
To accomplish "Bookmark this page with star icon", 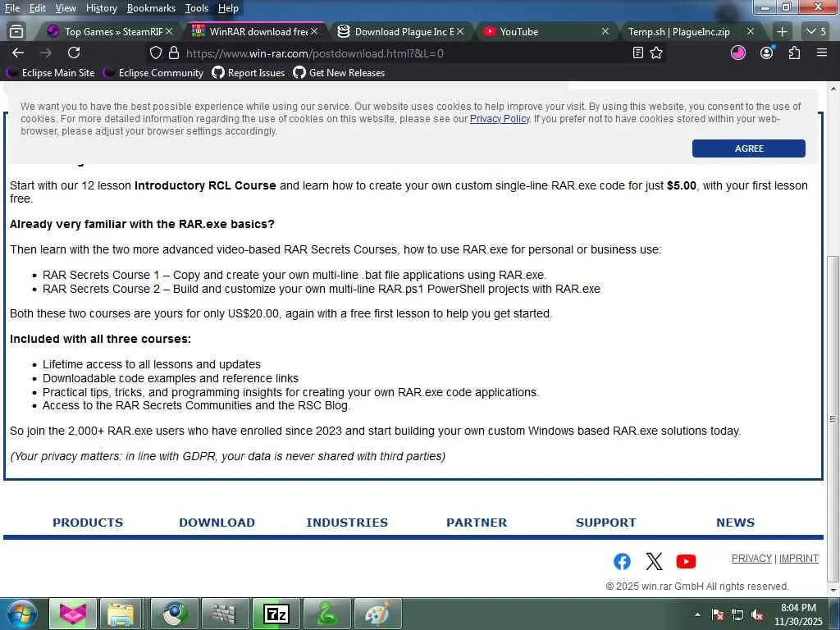I will pos(656,53).
